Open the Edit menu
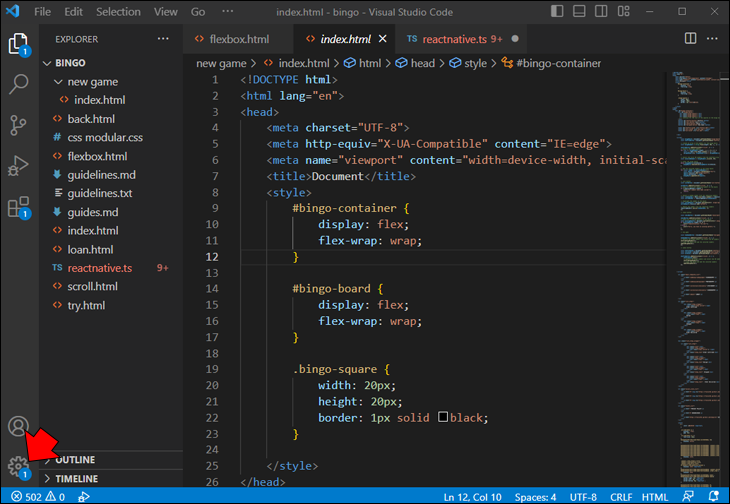730x504 pixels. 73,12
